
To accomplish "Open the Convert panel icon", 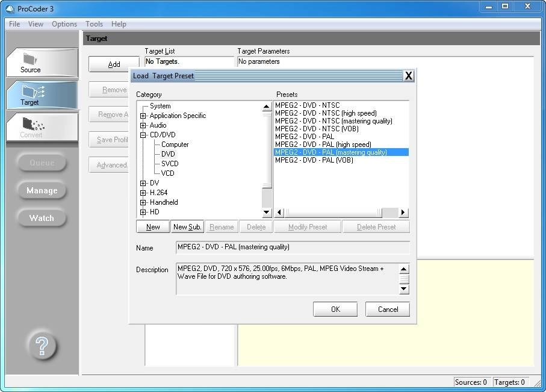I will point(42,127).
